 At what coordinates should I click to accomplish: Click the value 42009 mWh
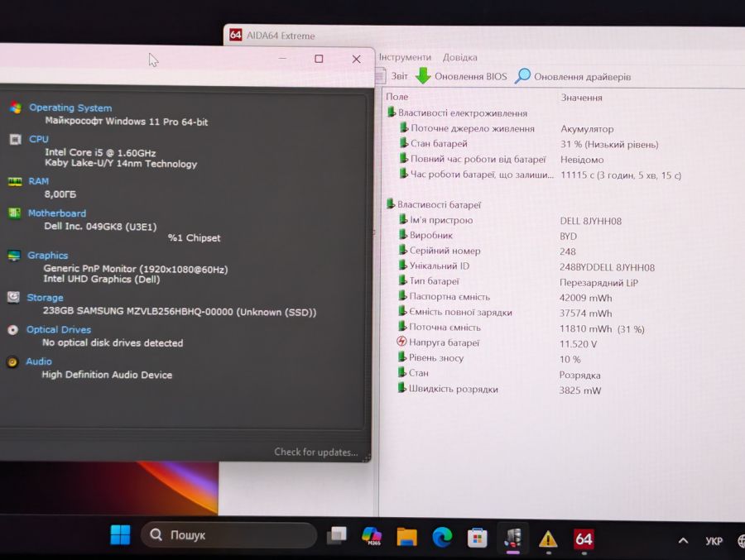586,298
